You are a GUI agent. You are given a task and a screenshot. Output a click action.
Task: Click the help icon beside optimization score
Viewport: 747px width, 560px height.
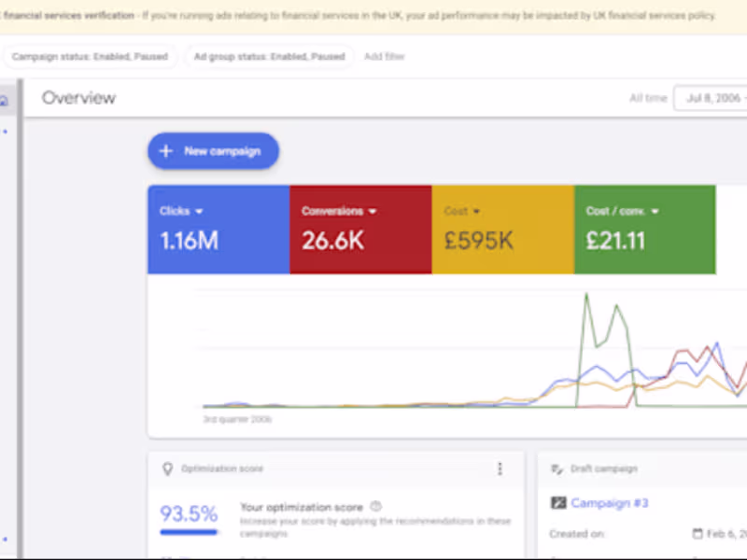coord(375,506)
